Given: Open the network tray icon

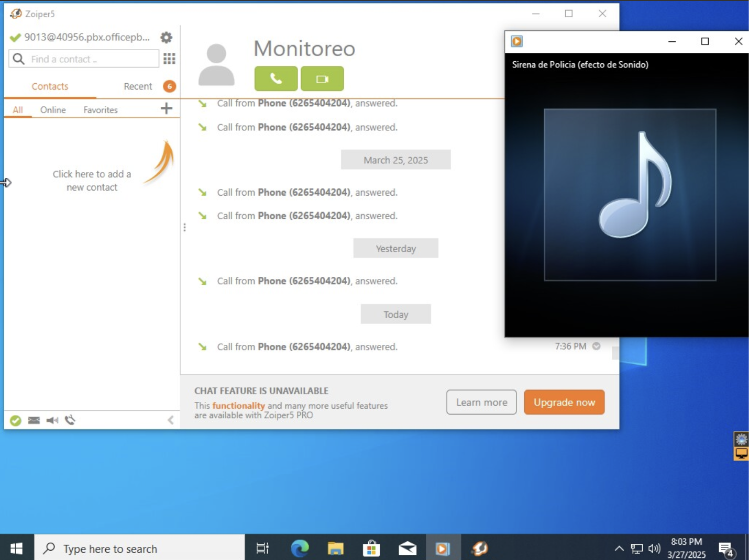Looking at the screenshot, I should point(637,548).
